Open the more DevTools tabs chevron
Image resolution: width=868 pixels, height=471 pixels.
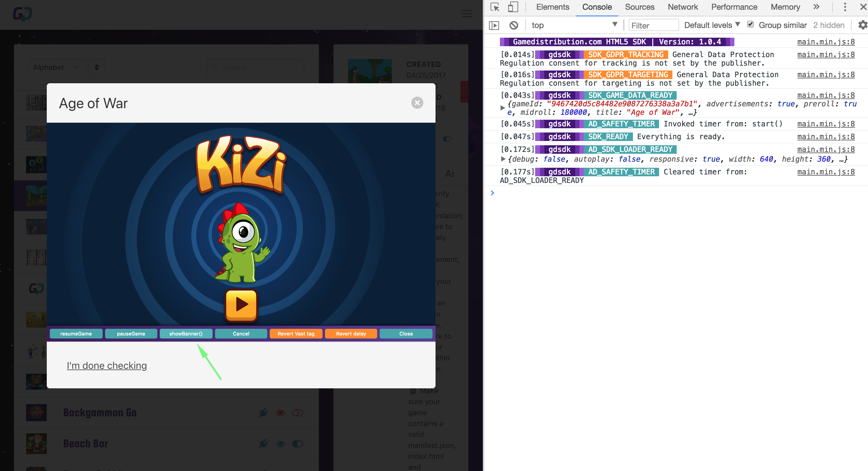click(x=816, y=7)
